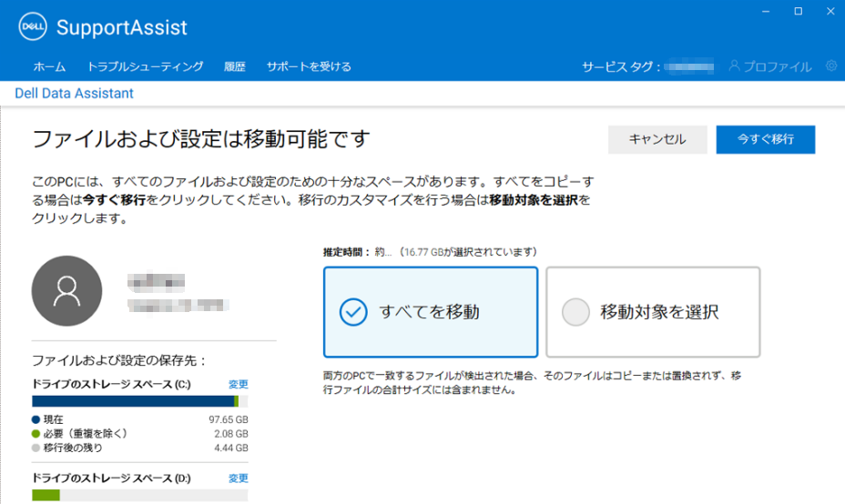
Task: Click the drive C storage usage bar
Action: [140, 401]
